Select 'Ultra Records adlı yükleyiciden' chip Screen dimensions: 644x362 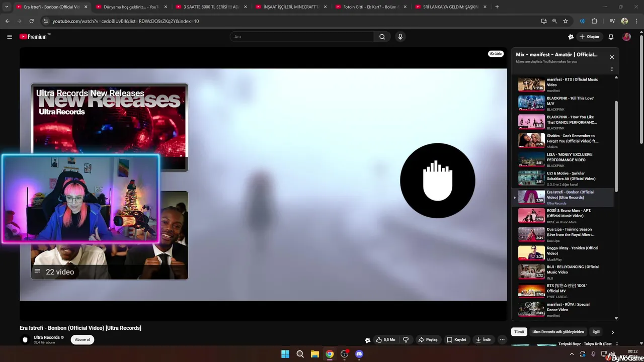tap(558, 332)
